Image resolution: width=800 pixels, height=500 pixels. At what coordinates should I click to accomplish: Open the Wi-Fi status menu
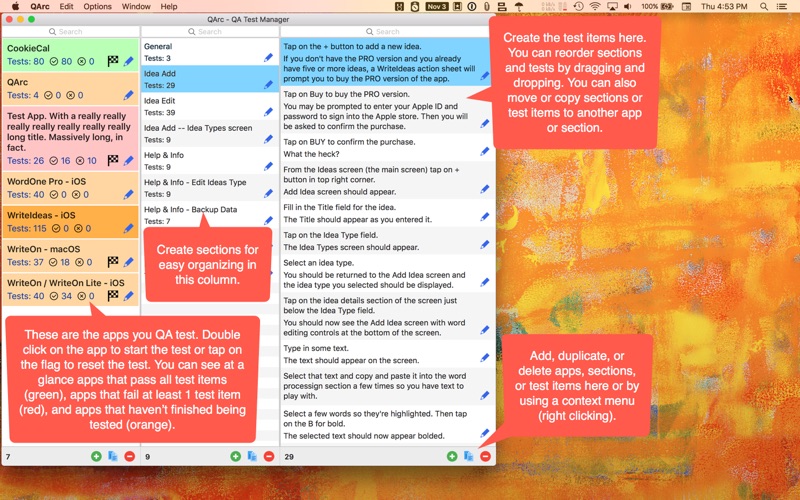point(595,6)
